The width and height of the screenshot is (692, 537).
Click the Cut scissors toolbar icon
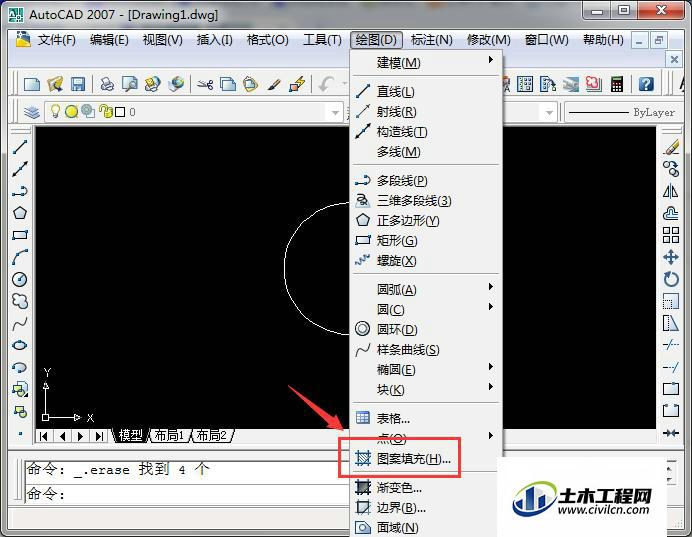(205, 84)
